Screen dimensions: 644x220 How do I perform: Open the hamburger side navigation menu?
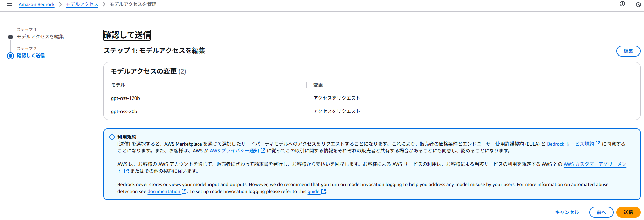pos(9,4)
